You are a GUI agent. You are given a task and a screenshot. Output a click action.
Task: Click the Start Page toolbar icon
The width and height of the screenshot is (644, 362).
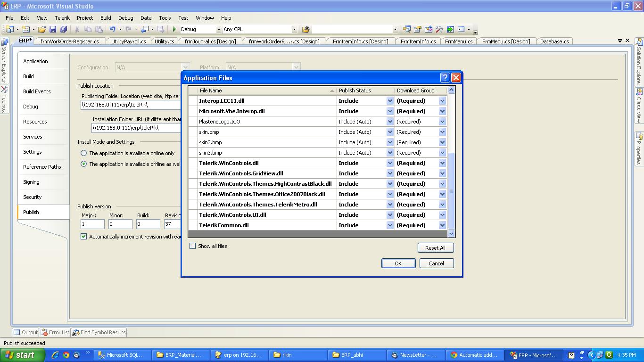[450, 29]
